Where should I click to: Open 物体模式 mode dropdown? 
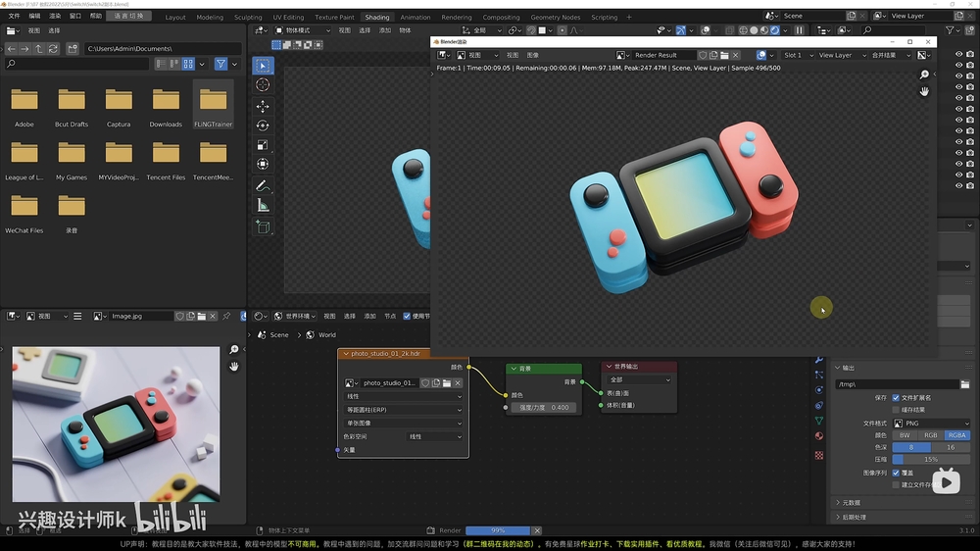coord(303,30)
